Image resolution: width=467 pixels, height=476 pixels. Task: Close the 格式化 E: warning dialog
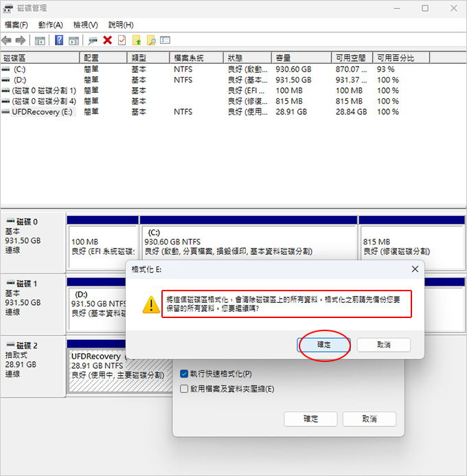tap(415, 269)
